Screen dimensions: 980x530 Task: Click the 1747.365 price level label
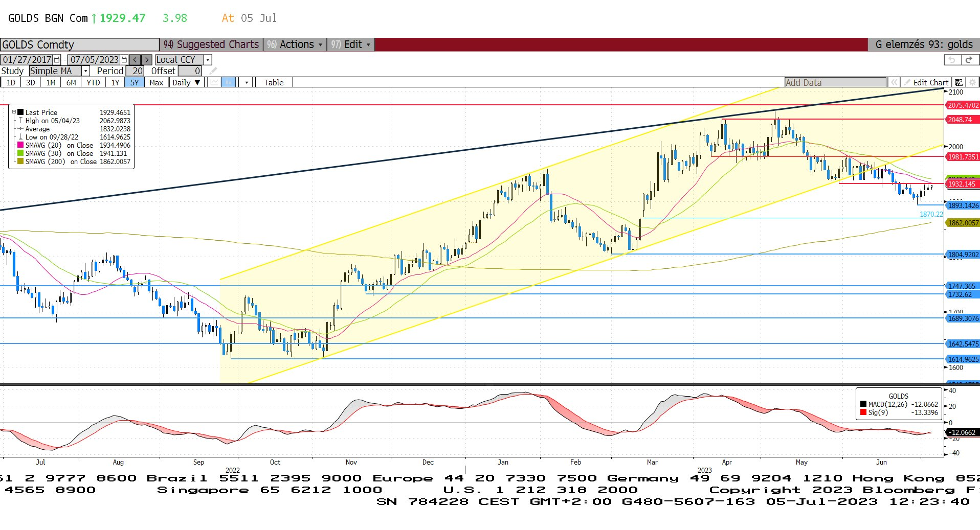963,286
